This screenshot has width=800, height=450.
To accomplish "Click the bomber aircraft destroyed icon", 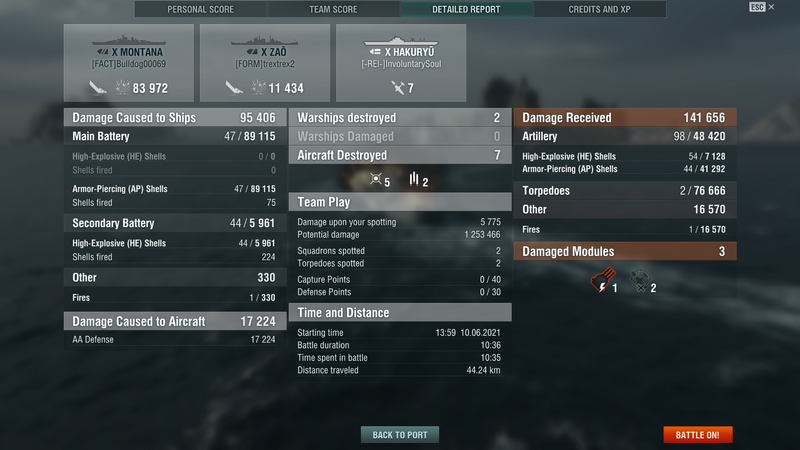I will [414, 179].
